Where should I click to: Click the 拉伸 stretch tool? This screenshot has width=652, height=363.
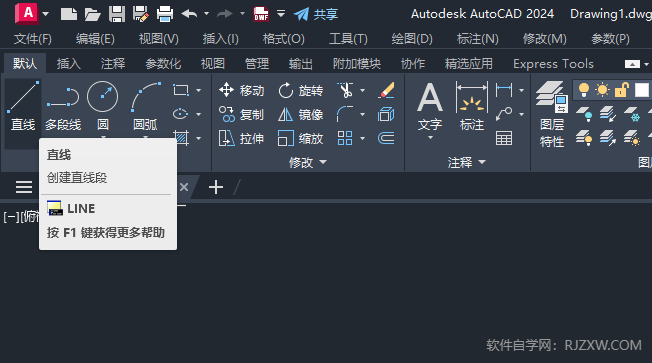[241, 138]
